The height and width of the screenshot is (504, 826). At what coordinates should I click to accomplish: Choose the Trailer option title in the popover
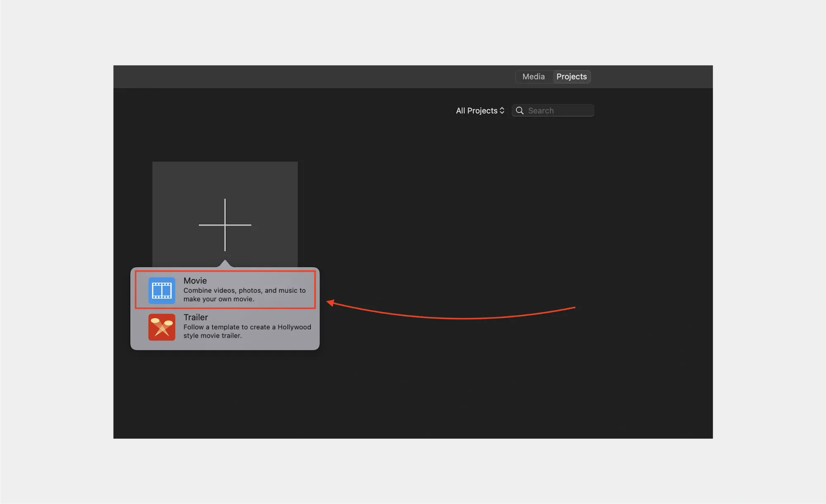coord(195,317)
